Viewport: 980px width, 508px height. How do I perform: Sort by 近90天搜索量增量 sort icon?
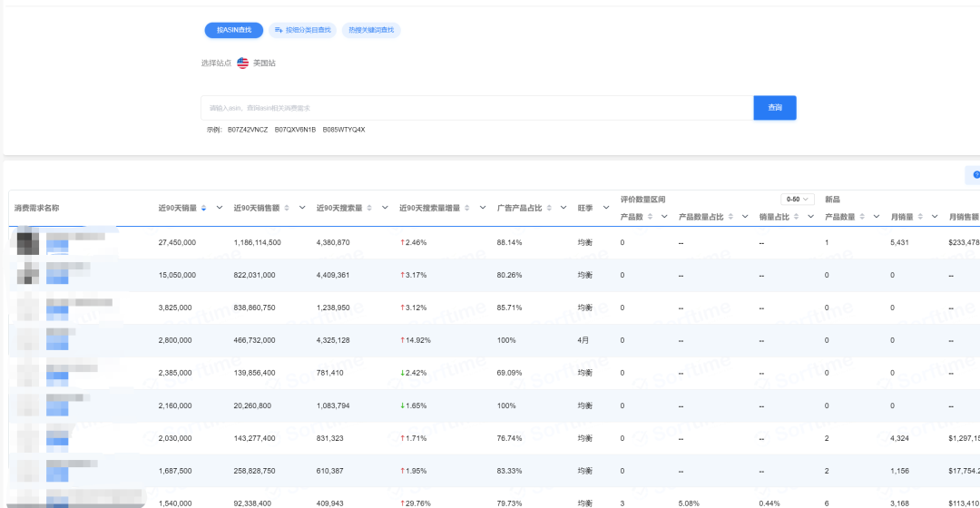click(469, 208)
